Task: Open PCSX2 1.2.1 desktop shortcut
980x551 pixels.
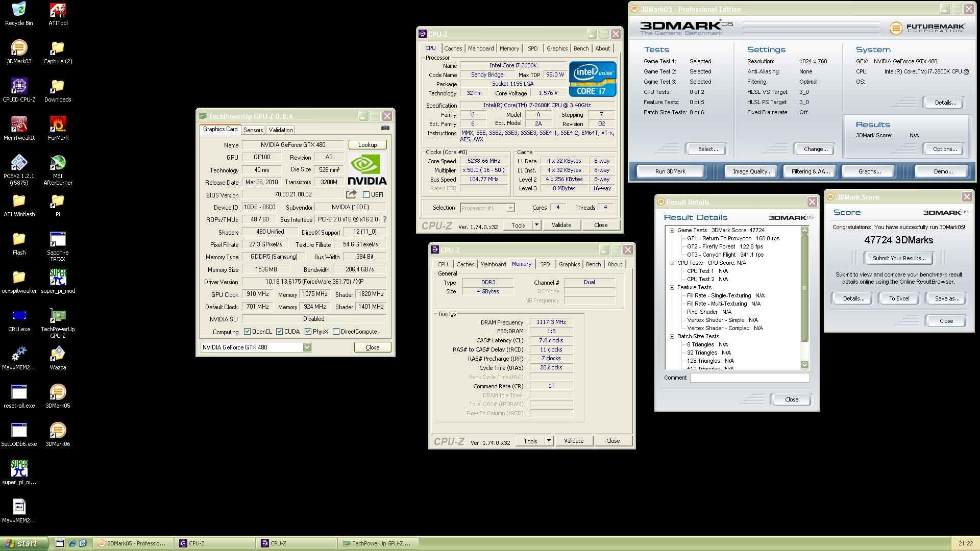Action: point(19,170)
